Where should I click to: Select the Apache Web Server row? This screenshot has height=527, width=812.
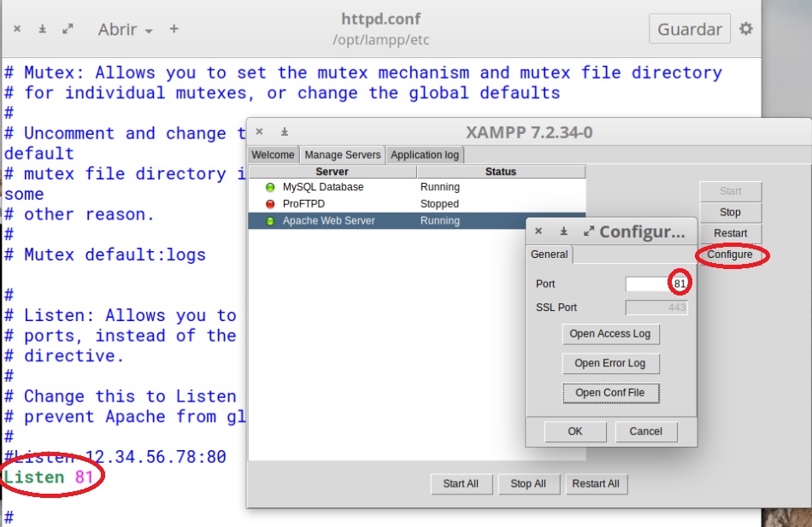387,220
